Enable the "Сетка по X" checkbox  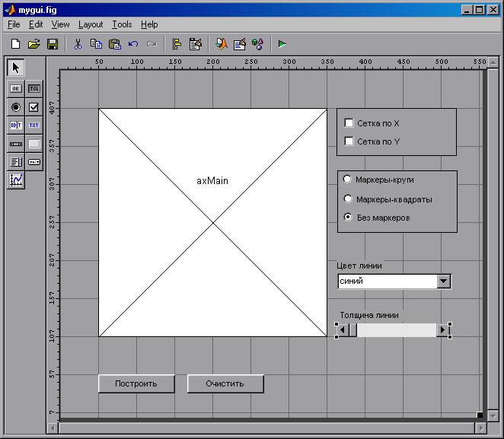(349, 122)
